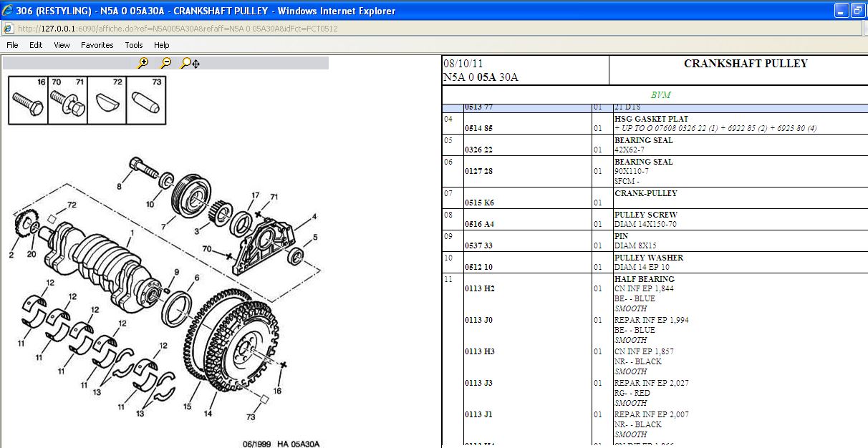Click part number 0515 K6 in the table
868x448 pixels.
(x=479, y=203)
